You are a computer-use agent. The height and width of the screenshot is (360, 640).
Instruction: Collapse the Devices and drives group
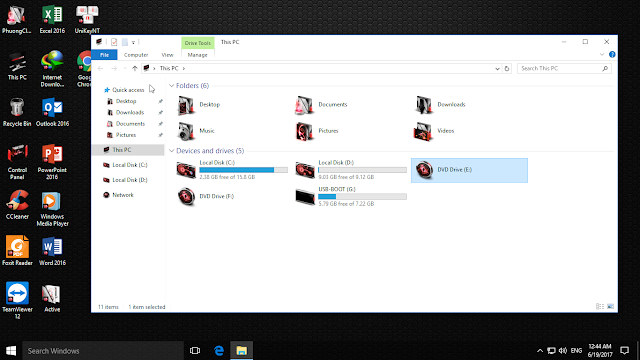click(x=171, y=151)
